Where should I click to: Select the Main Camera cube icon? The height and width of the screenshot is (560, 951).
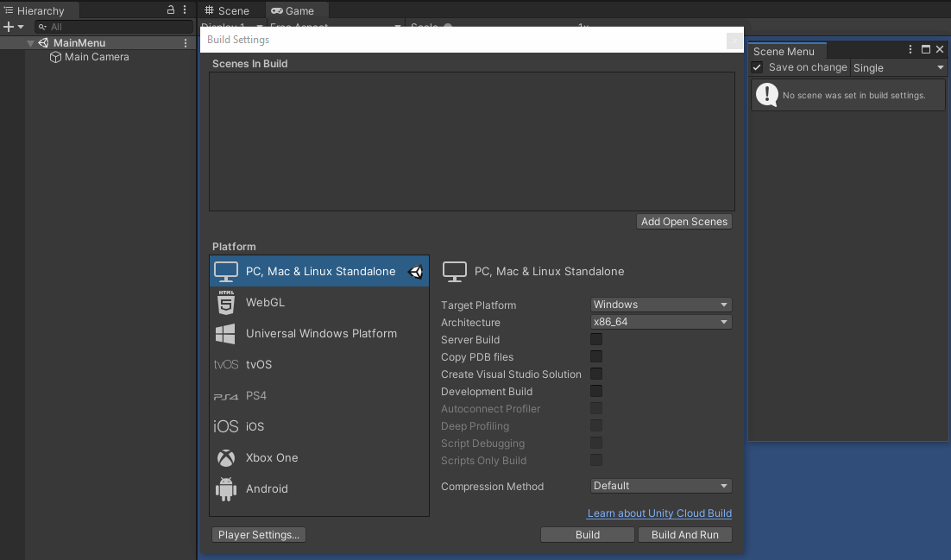pyautogui.click(x=55, y=57)
